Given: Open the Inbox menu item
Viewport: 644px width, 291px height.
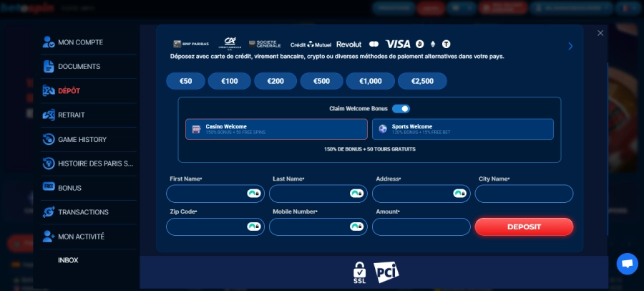Looking at the screenshot, I should pos(68,260).
